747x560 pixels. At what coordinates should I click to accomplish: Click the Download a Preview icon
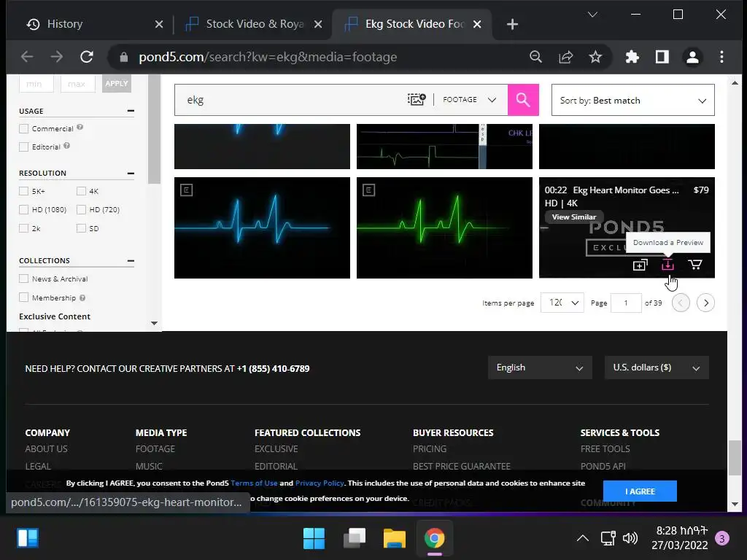[x=668, y=264]
